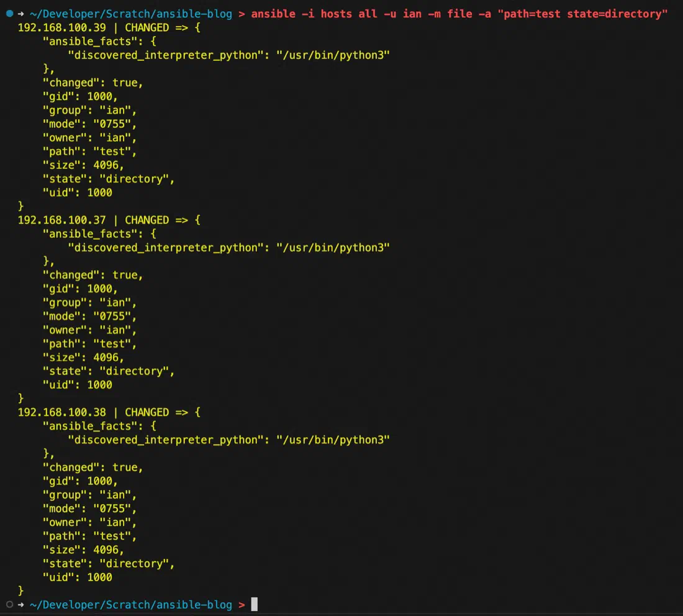Image resolution: width=683 pixels, height=616 pixels.
Task: Place cursor at the terminal input block
Action: [255, 604]
